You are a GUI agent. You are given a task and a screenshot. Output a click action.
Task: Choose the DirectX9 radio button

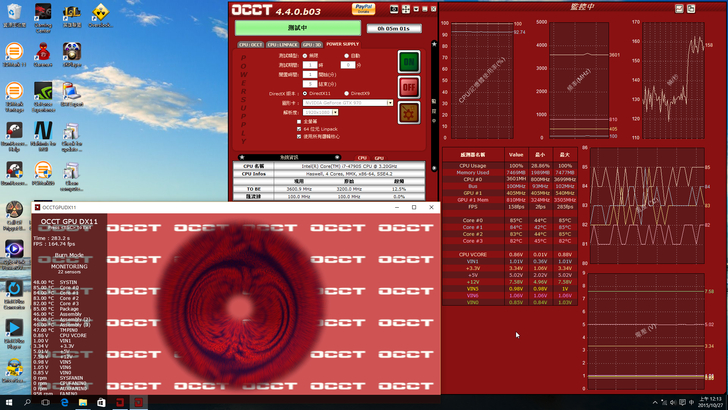pyautogui.click(x=346, y=93)
